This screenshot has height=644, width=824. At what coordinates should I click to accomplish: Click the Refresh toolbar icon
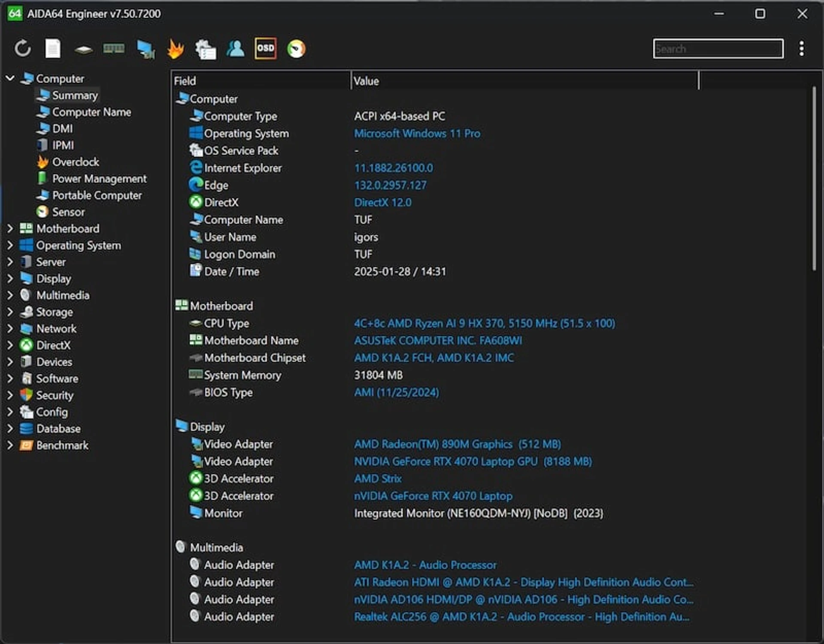point(23,49)
